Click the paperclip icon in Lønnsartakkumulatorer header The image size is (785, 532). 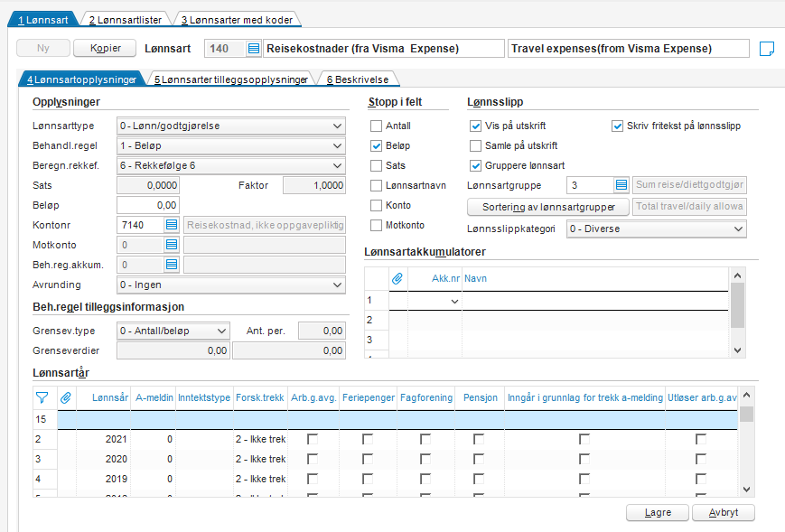(397, 278)
